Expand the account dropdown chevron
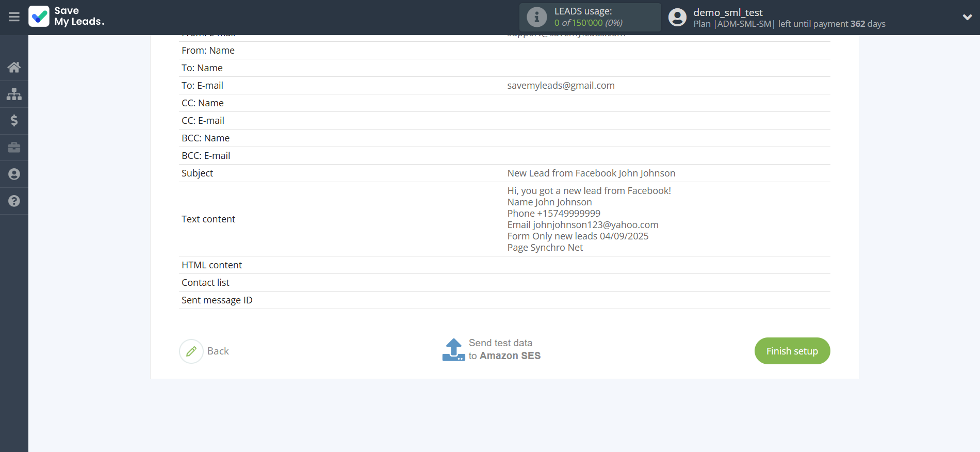 point(967,17)
